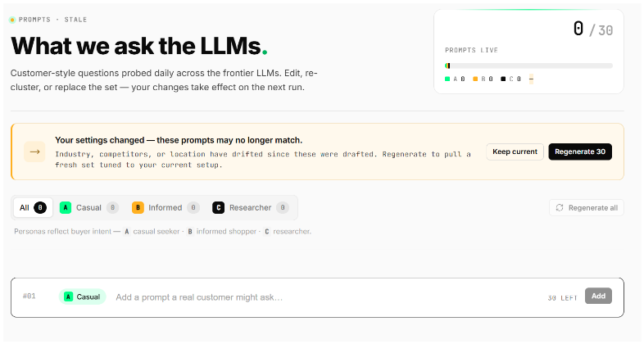This screenshot has height=344, width=644.
Task: Click the C persona key in legend text
Action: [x=266, y=232]
